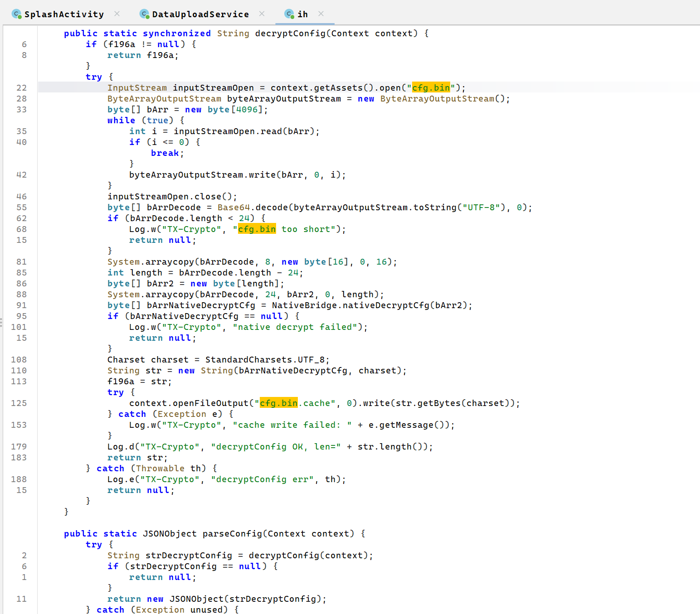
Task: Click the highlighted "cfg.bin" in open() call
Action: pyautogui.click(x=431, y=87)
